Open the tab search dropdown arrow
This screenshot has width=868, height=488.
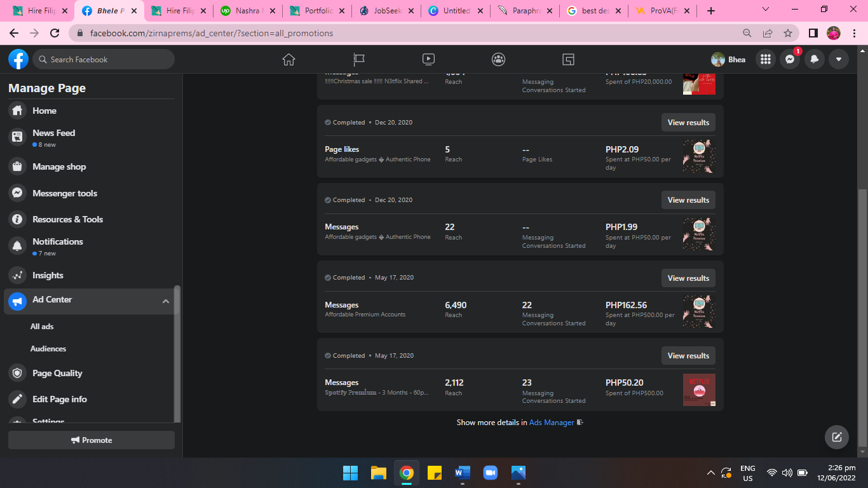pos(766,10)
